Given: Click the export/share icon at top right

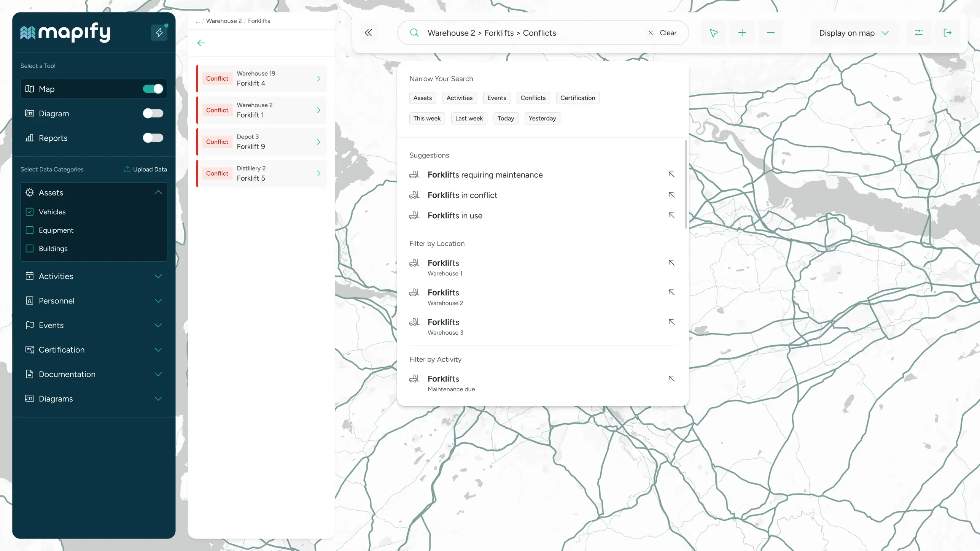Looking at the screenshot, I should [x=948, y=33].
